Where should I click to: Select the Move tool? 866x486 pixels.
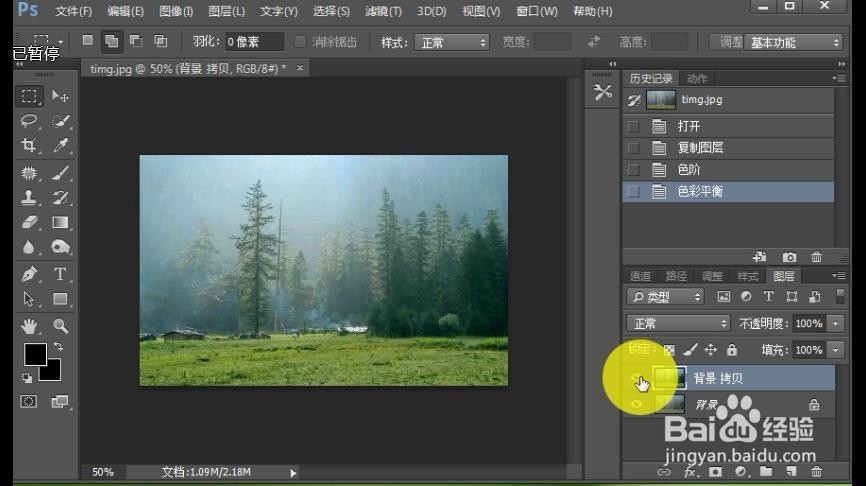[x=60, y=96]
